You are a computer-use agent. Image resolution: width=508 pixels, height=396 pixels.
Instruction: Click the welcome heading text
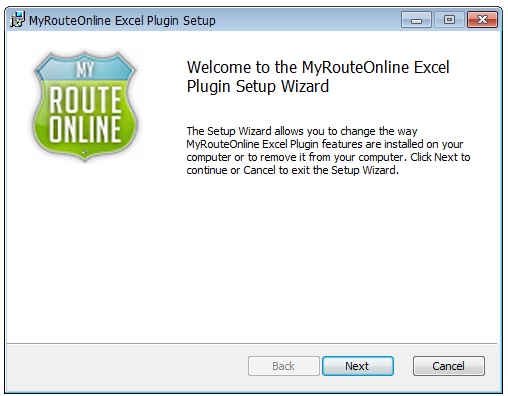pyautogui.click(x=318, y=77)
